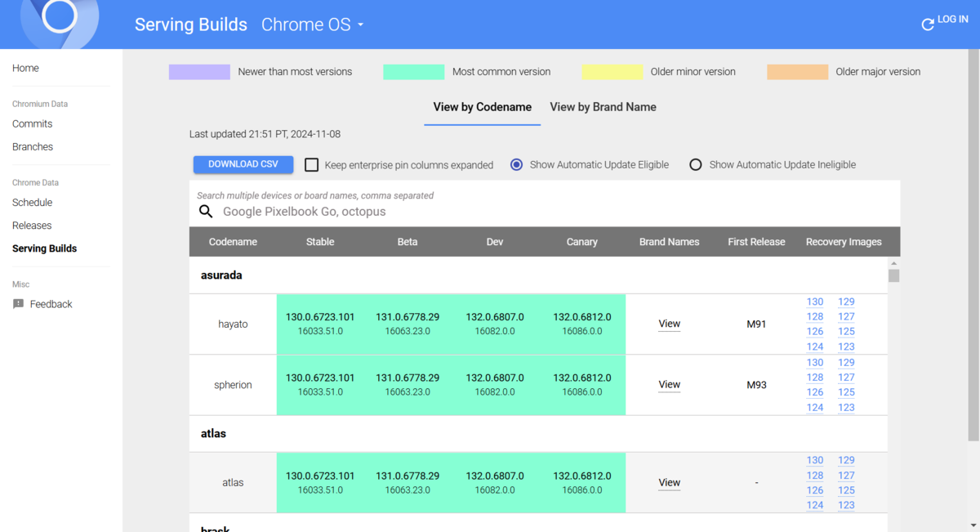Click hayato Beta version cell
The image size is (980, 532).
click(x=408, y=324)
